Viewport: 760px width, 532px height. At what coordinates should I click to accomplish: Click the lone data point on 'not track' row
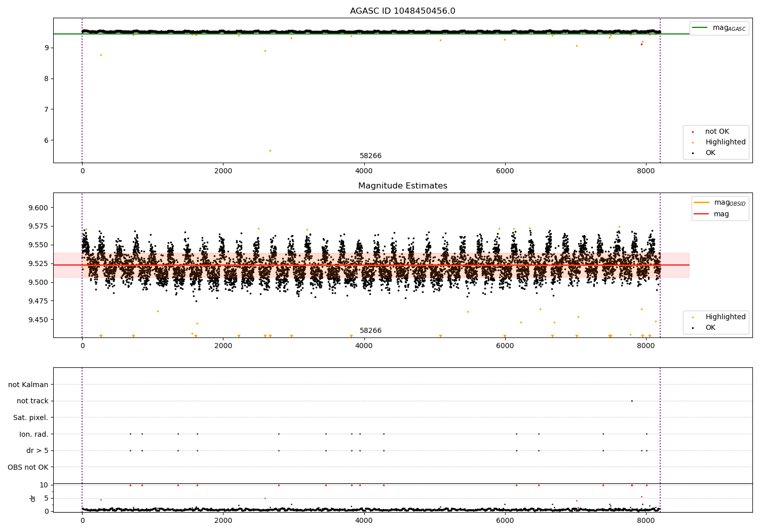click(x=631, y=401)
